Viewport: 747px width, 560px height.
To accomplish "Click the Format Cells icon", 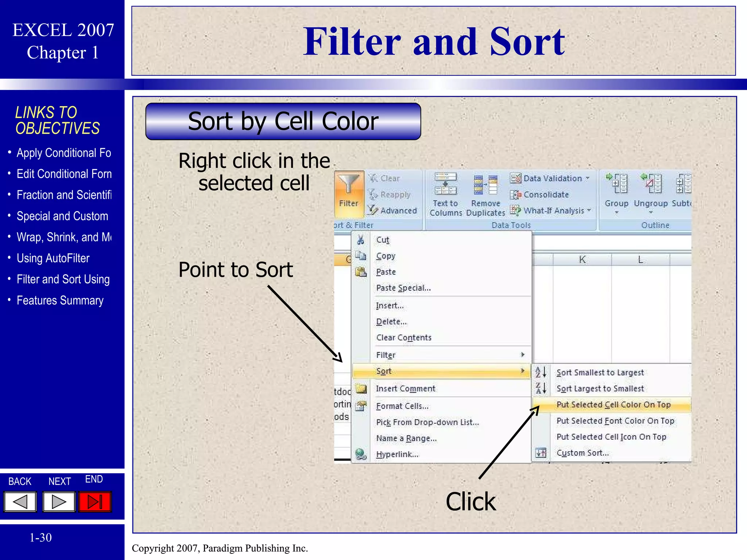I will [361, 406].
